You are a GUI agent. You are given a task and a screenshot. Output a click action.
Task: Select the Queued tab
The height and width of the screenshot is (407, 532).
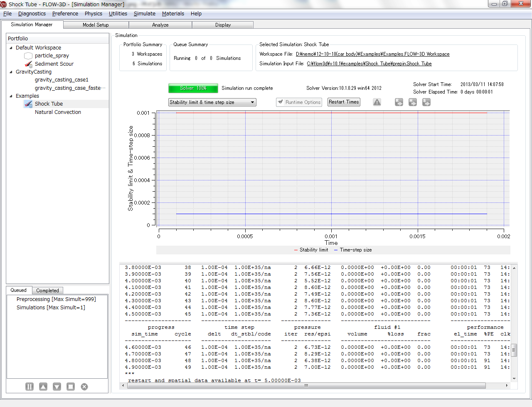[x=19, y=290]
